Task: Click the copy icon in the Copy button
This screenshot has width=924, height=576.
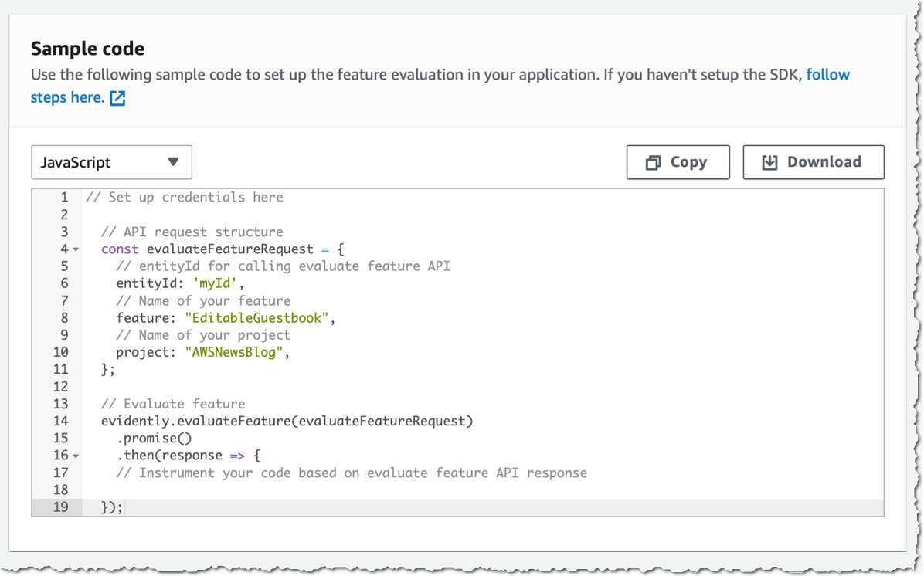Action: click(x=654, y=162)
